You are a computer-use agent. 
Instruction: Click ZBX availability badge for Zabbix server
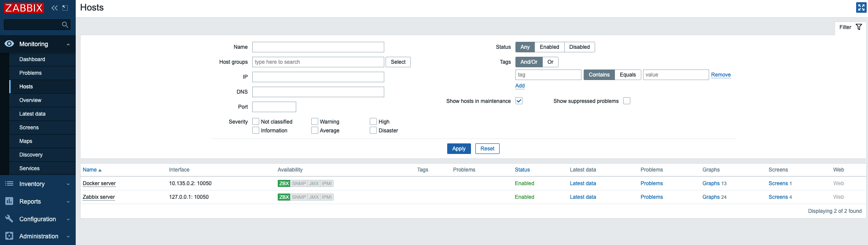coord(284,197)
